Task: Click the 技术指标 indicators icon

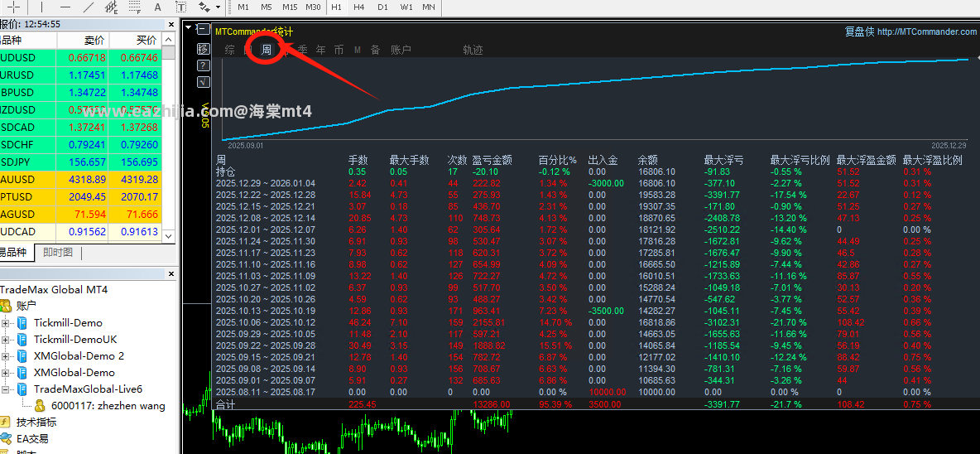Action: pyautogui.click(x=6, y=423)
